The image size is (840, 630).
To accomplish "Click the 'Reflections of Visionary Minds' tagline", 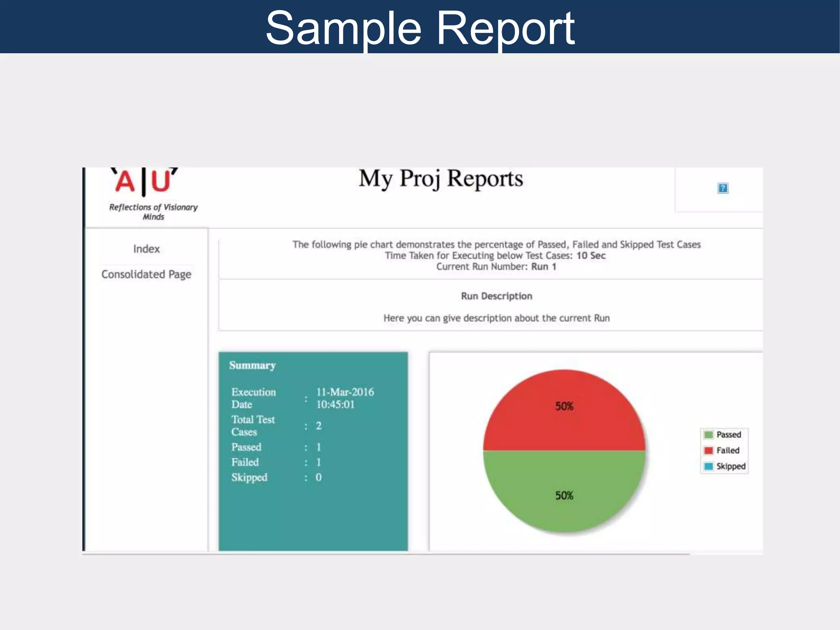I will (x=153, y=212).
